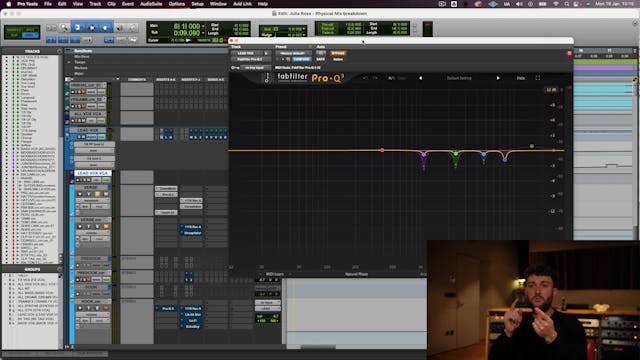Open macOS Spotlight search
The image size is (640, 360).
(567, 4)
